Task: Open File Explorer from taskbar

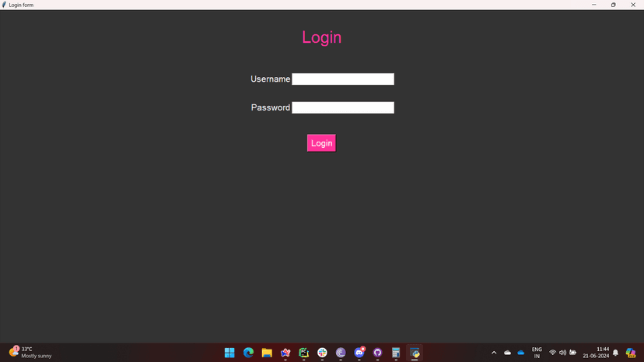Action: click(267, 353)
